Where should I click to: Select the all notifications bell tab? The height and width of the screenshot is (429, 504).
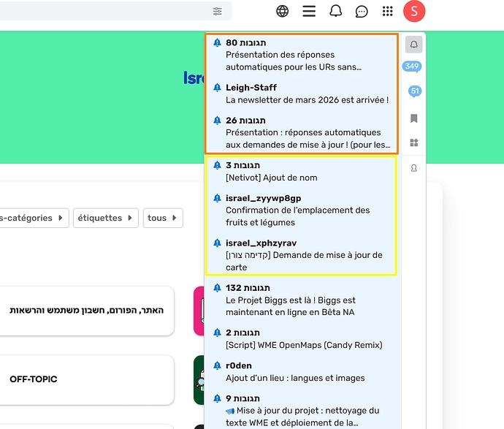413,45
